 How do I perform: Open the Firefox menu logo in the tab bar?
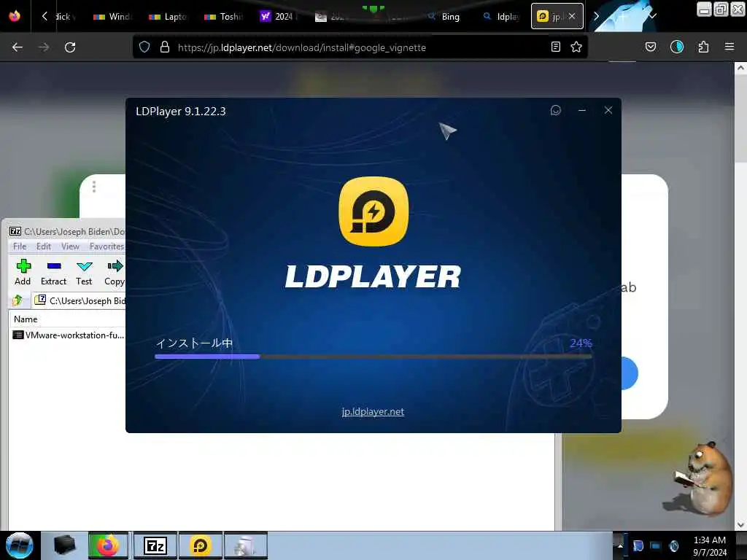coord(15,16)
